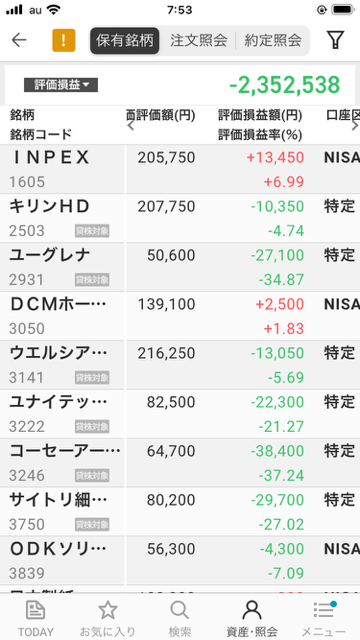Switch to the 注文照会 tab
The image size is (360, 640).
pyautogui.click(x=198, y=40)
